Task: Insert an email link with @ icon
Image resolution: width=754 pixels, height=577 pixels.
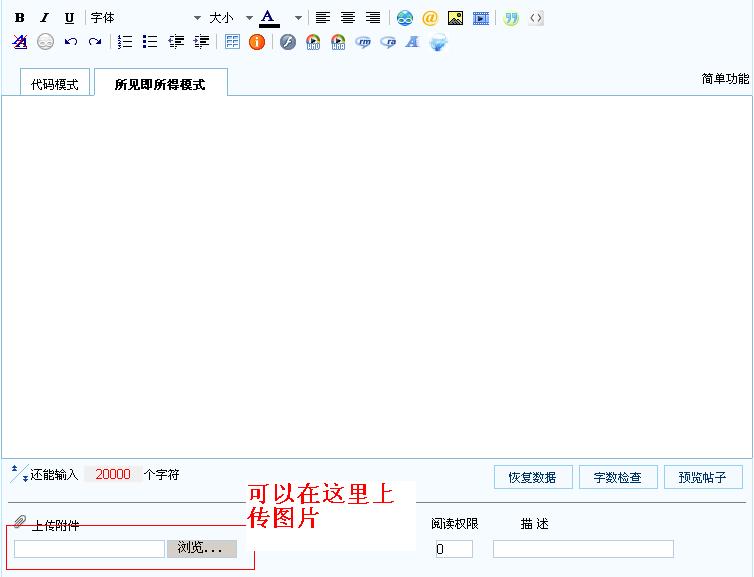Action: pyautogui.click(x=430, y=18)
